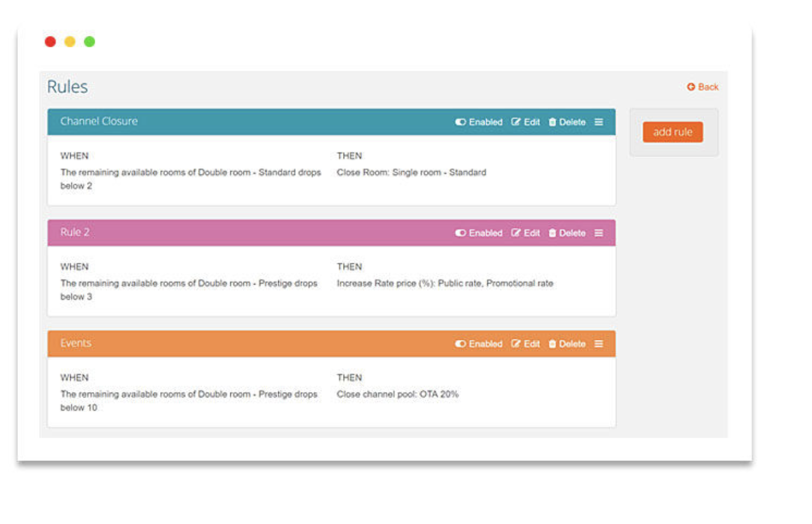Delete Rule 2
This screenshot has width=812, height=524.
567,233
